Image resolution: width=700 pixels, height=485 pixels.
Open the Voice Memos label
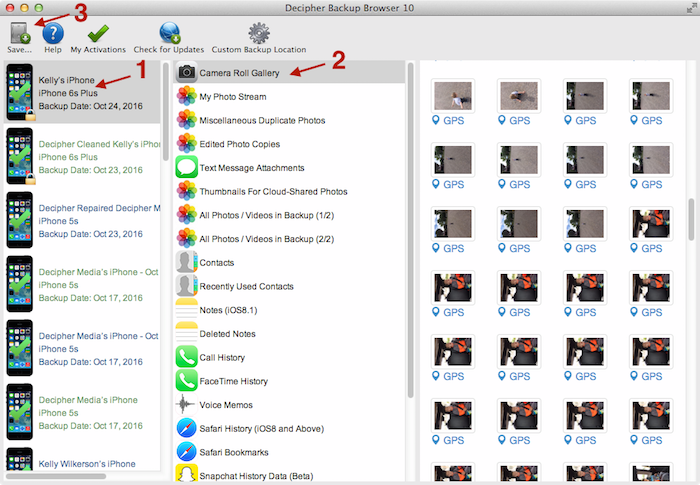click(226, 405)
